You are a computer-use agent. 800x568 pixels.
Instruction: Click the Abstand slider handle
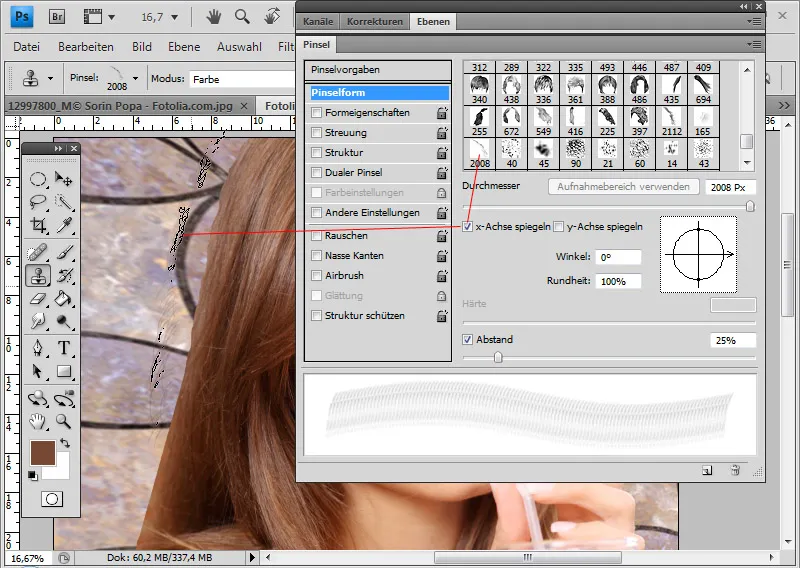498,357
